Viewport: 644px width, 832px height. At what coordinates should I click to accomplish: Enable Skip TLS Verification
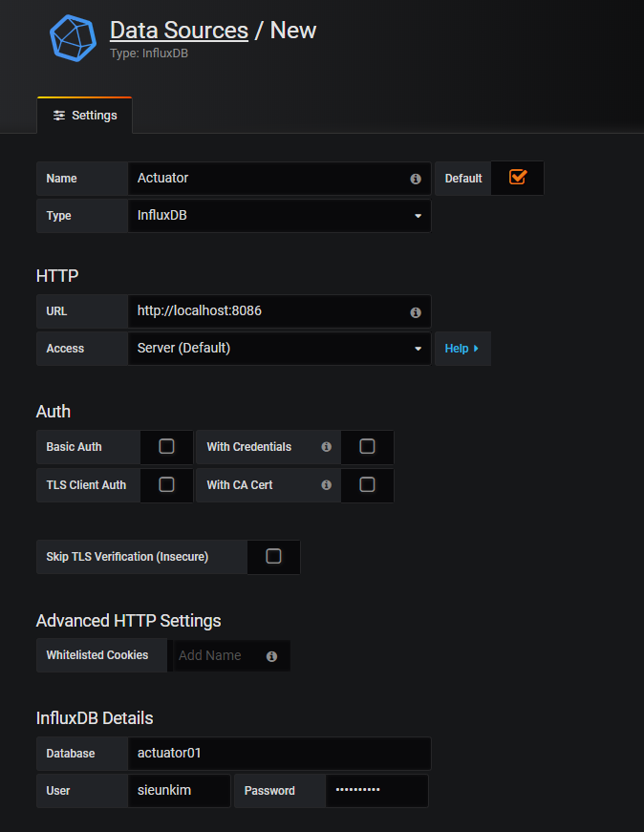[274, 557]
